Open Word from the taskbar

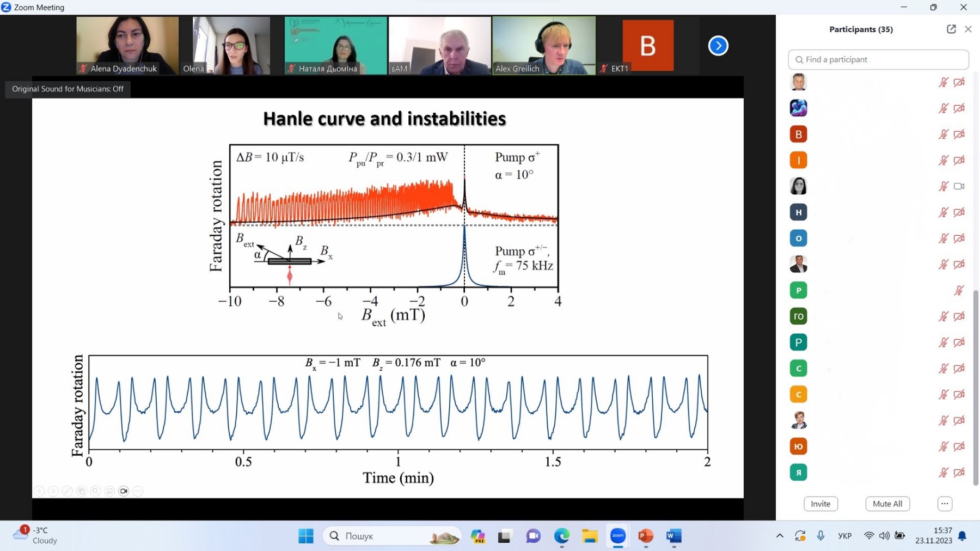tap(674, 536)
